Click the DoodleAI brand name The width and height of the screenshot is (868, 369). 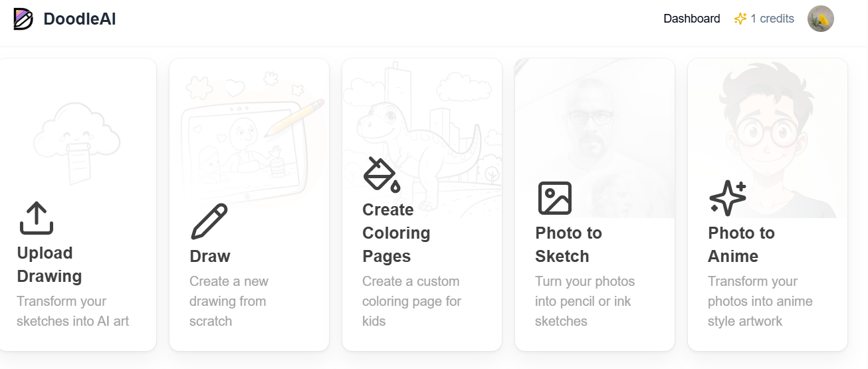point(80,19)
